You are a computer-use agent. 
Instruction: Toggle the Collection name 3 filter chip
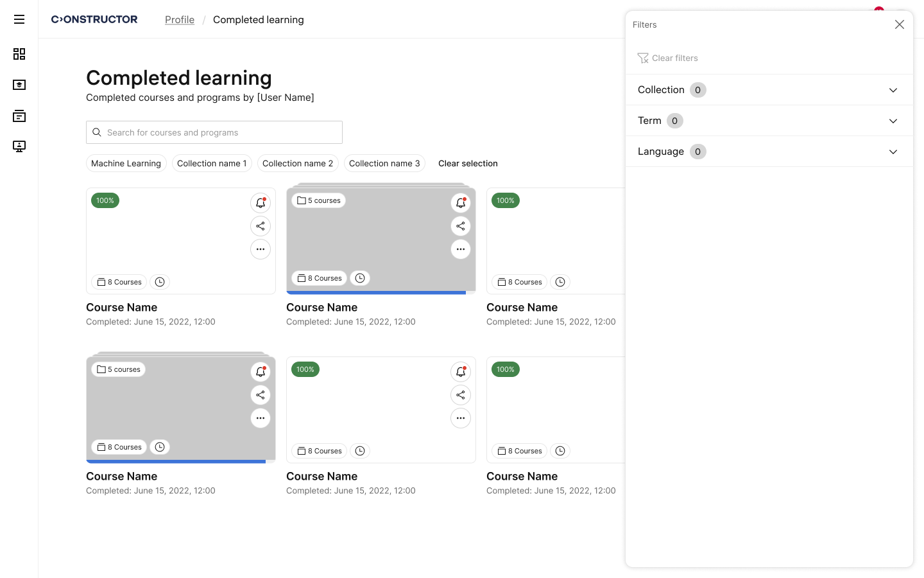click(384, 163)
